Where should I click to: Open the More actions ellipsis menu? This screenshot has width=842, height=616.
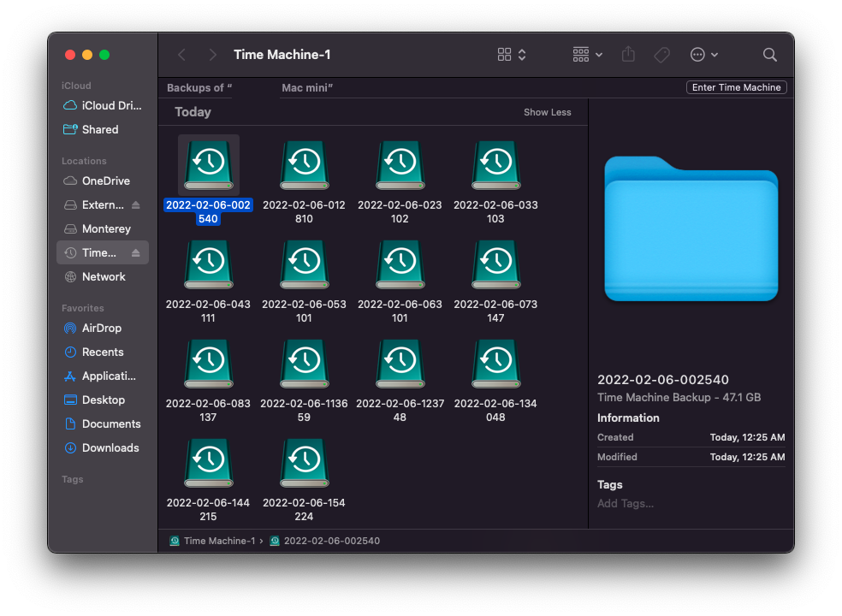pos(703,55)
